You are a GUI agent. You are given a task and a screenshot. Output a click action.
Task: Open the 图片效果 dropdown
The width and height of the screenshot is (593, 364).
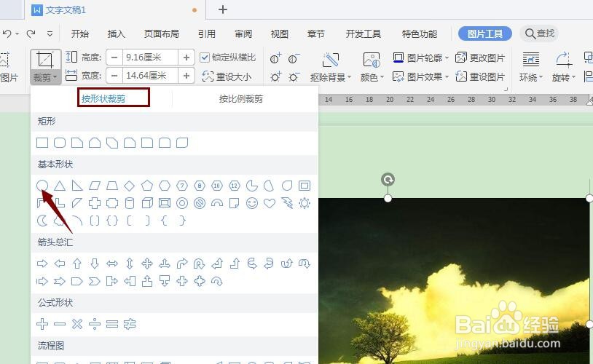click(420, 76)
